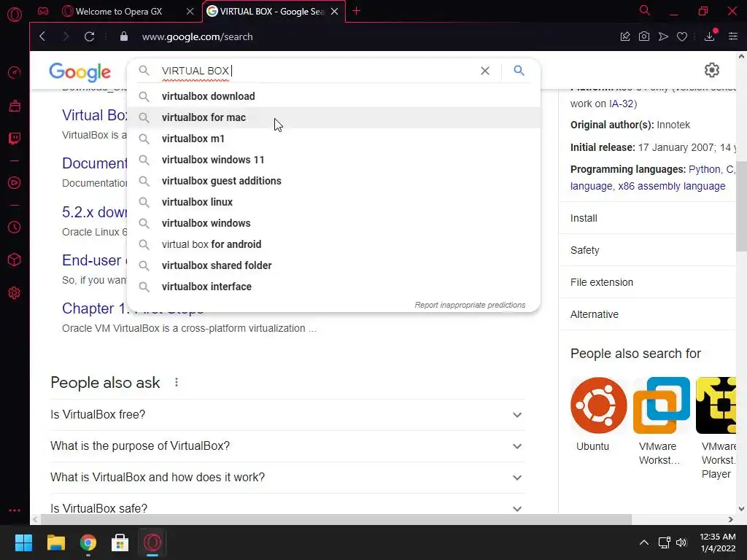Open the share page icon
The height and width of the screenshot is (560, 747).
pyautogui.click(x=625, y=36)
